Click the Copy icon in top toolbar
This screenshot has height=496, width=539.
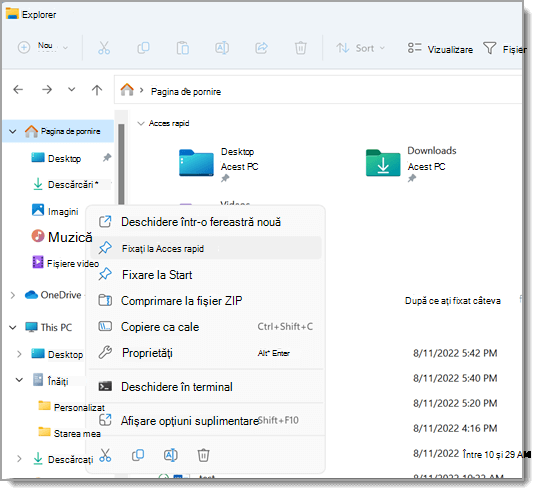pos(143,48)
